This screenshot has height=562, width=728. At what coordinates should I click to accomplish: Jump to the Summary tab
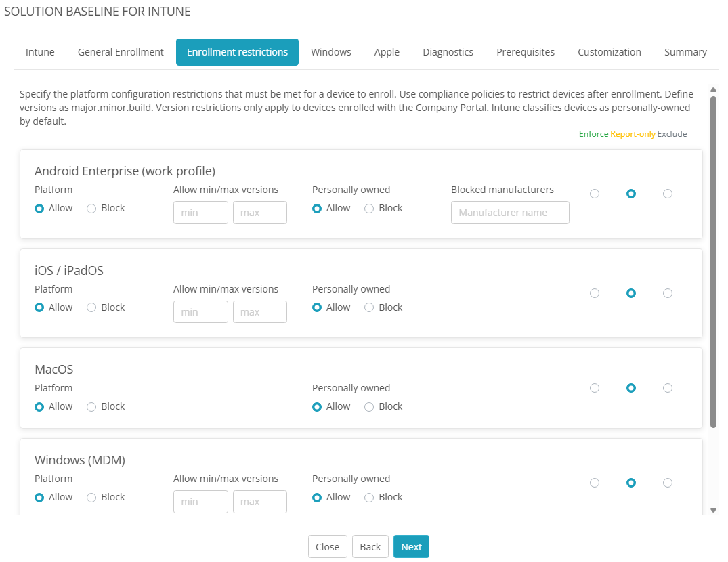point(685,52)
